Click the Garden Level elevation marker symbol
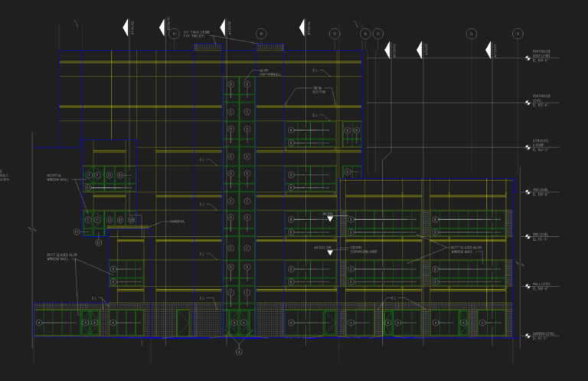588x381 pixels. [x=528, y=336]
